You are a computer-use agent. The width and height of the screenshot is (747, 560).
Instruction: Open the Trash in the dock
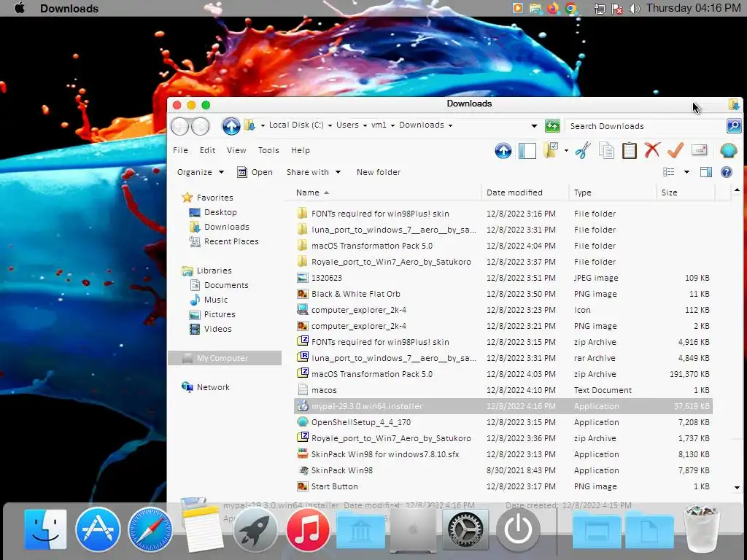click(701, 529)
